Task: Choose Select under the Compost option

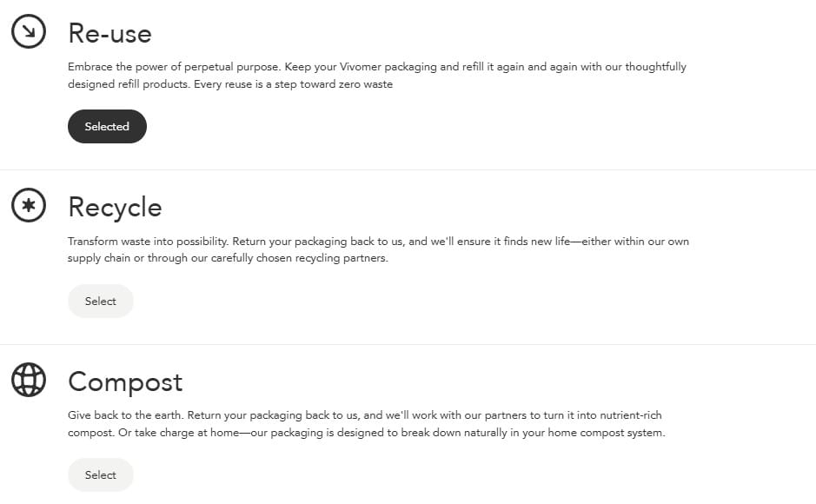Action: 101,474
